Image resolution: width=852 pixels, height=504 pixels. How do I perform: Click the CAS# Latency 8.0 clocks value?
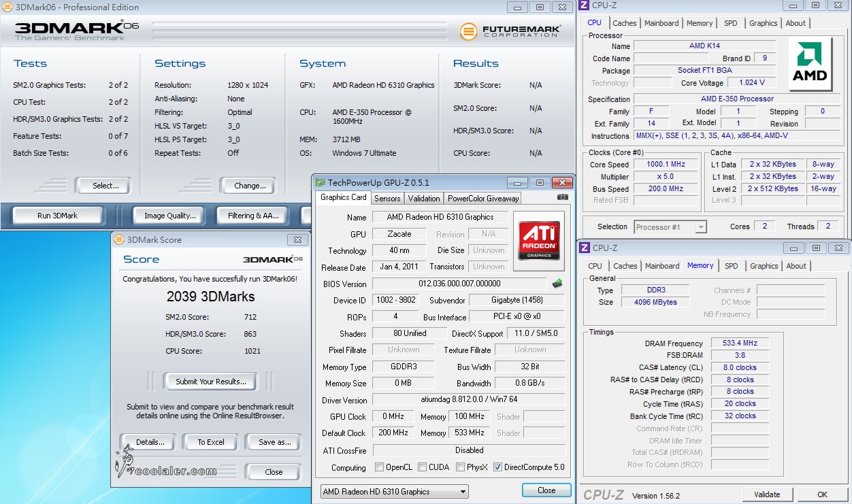pos(740,367)
